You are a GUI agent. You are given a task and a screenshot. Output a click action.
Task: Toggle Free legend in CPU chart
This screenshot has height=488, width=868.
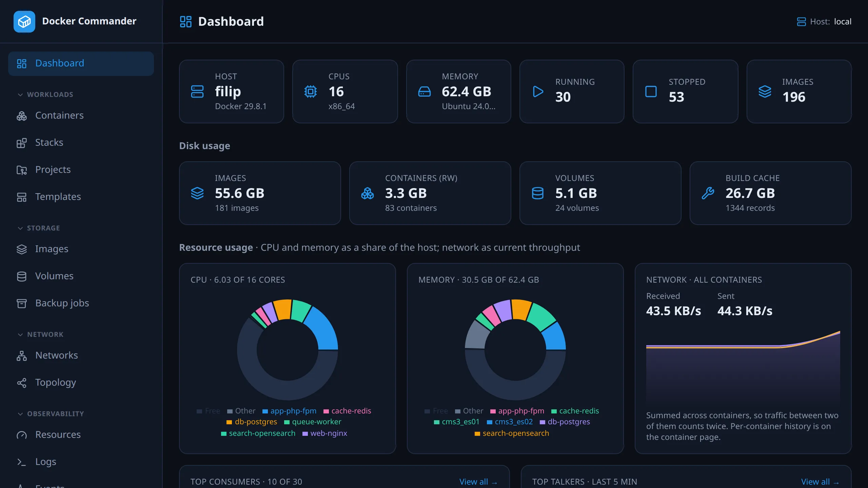208,411
